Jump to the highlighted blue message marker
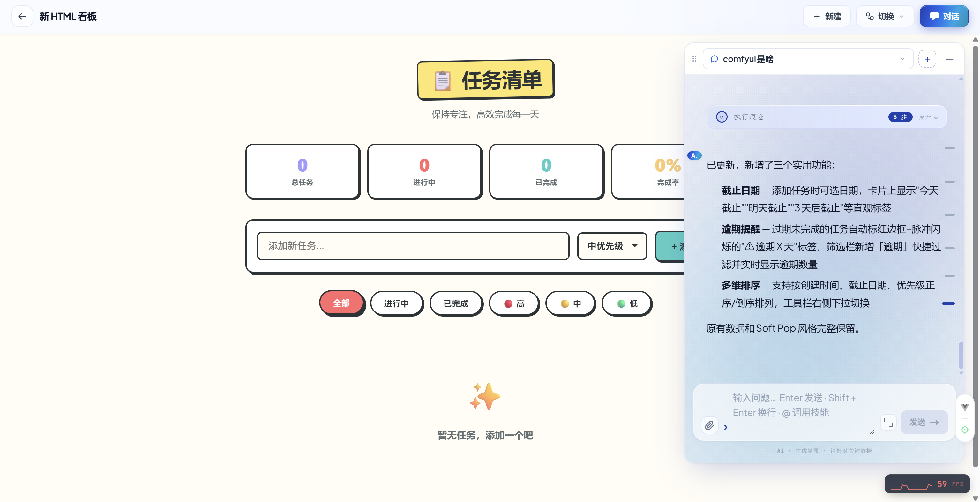The width and height of the screenshot is (980, 502). 948,303
